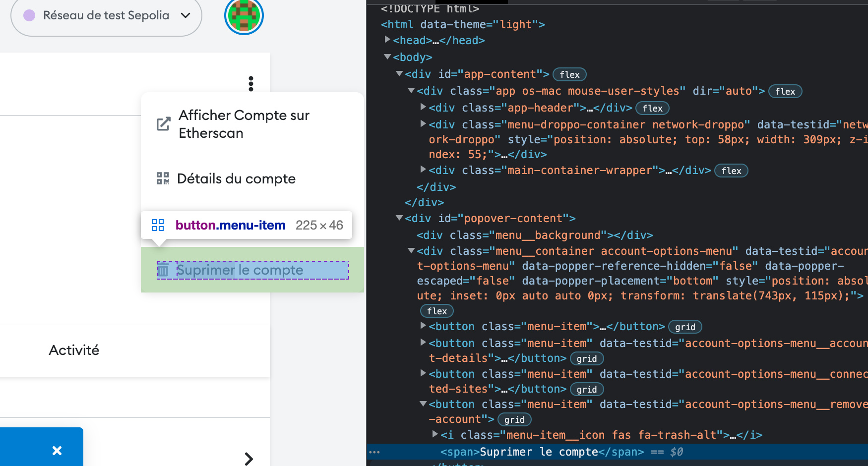Toggle the grid badge on the remove-account button
Image resolution: width=868 pixels, height=466 pixels.
[x=514, y=419]
